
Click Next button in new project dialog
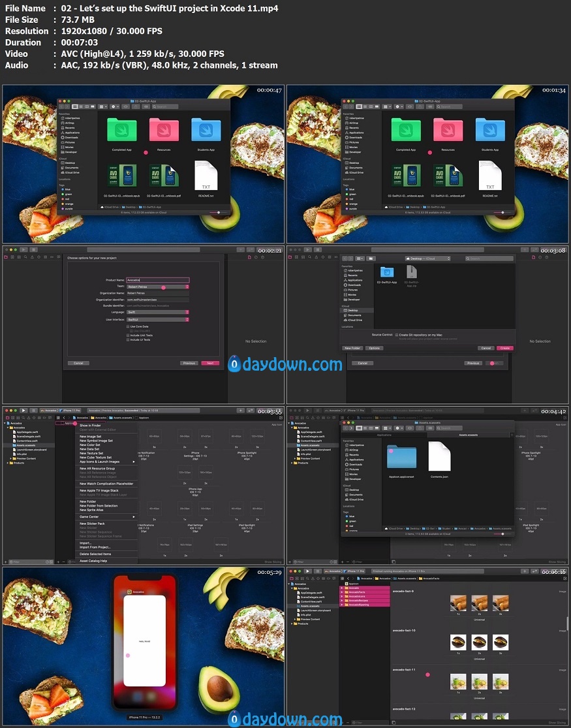(x=210, y=363)
